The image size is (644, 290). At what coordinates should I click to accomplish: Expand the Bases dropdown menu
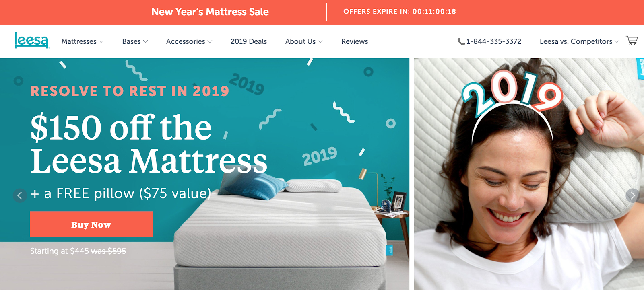point(135,41)
